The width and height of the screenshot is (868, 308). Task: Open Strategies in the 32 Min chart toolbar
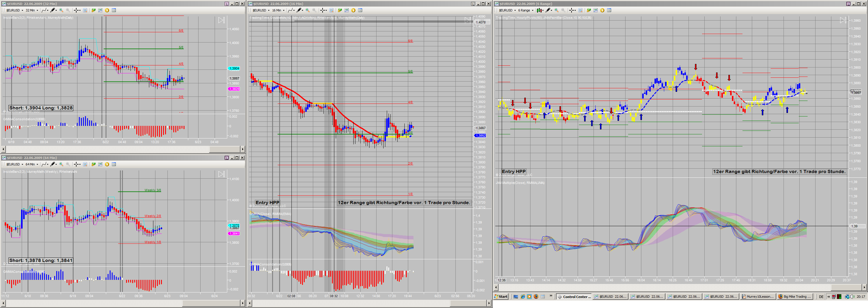click(107, 11)
